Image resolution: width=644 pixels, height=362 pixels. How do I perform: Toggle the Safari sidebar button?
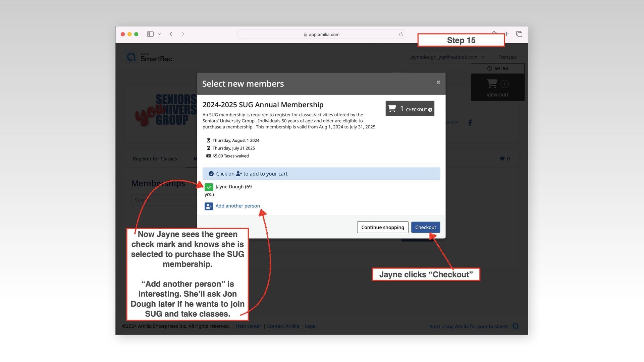pos(150,34)
